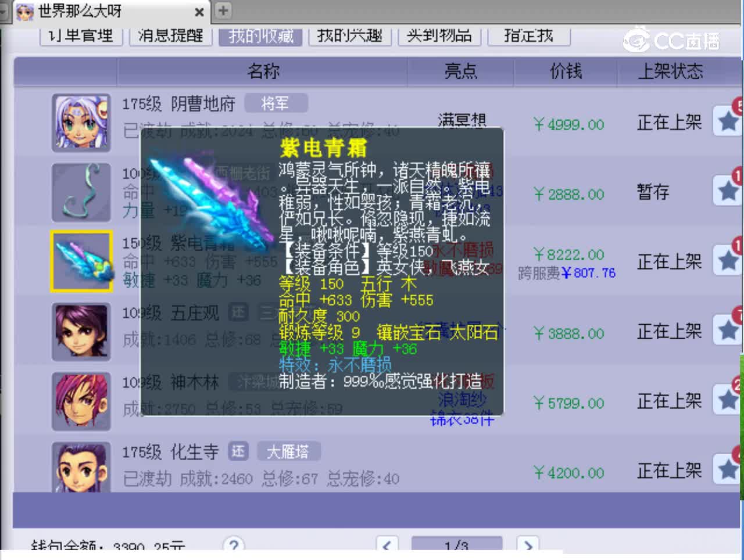
Task: Toggle favorite star for ￥8222.00 listing
Action: (728, 260)
